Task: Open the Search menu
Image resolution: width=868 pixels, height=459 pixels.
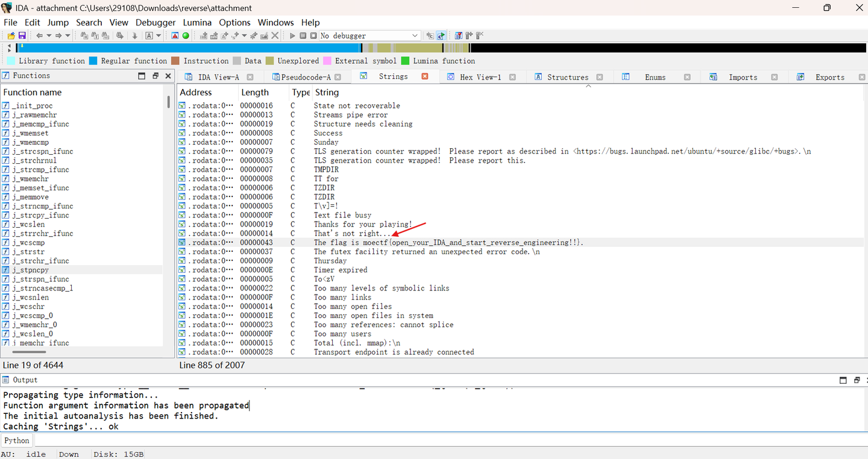Action: (89, 22)
